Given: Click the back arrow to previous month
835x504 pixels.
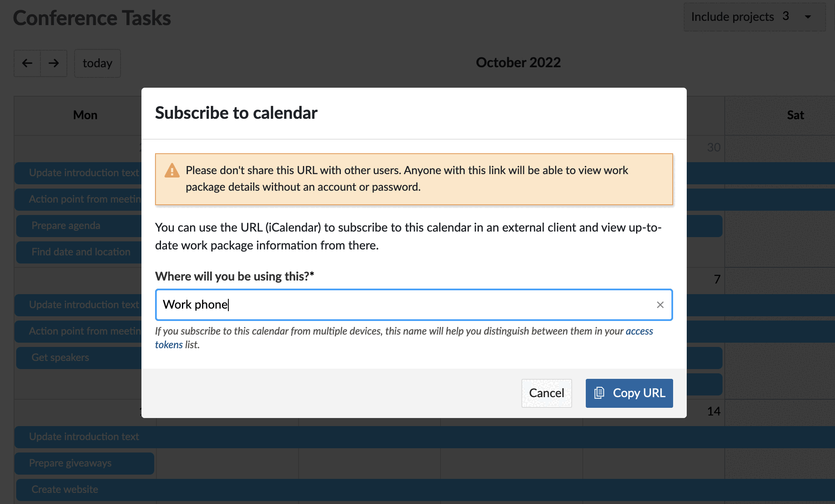Looking at the screenshot, I should point(27,63).
